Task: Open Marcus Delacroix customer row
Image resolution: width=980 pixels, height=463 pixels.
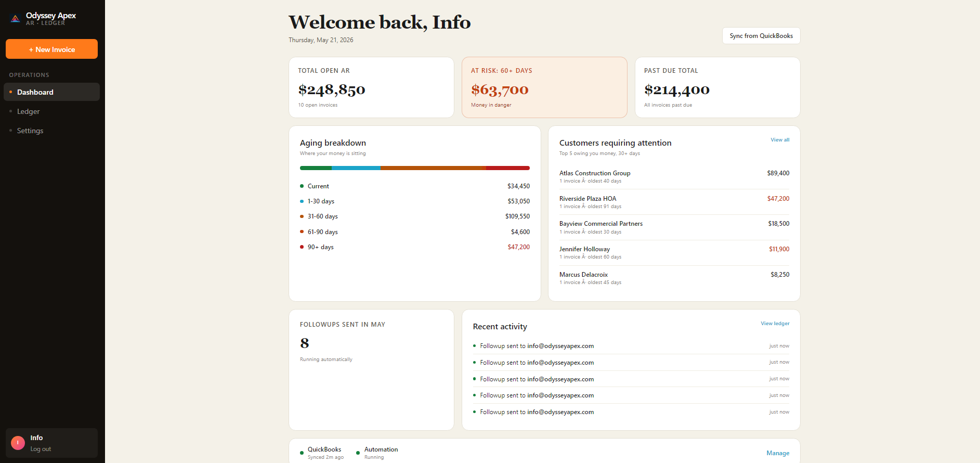Action: 674,278
